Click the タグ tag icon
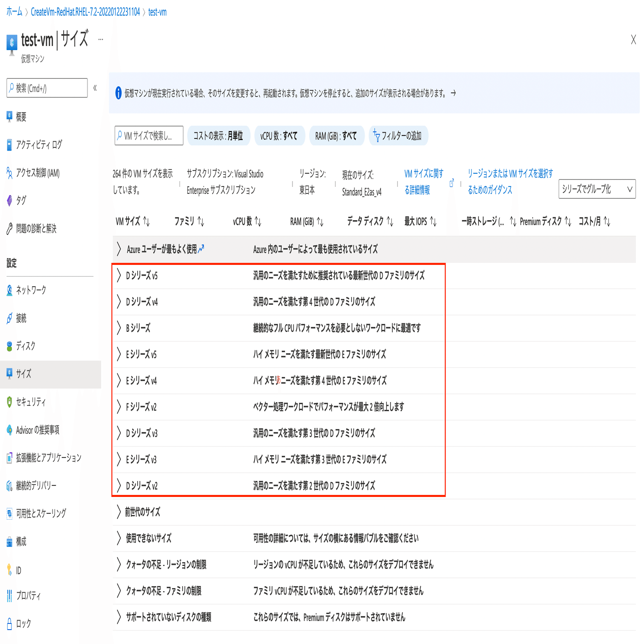The image size is (644, 644). (9, 200)
